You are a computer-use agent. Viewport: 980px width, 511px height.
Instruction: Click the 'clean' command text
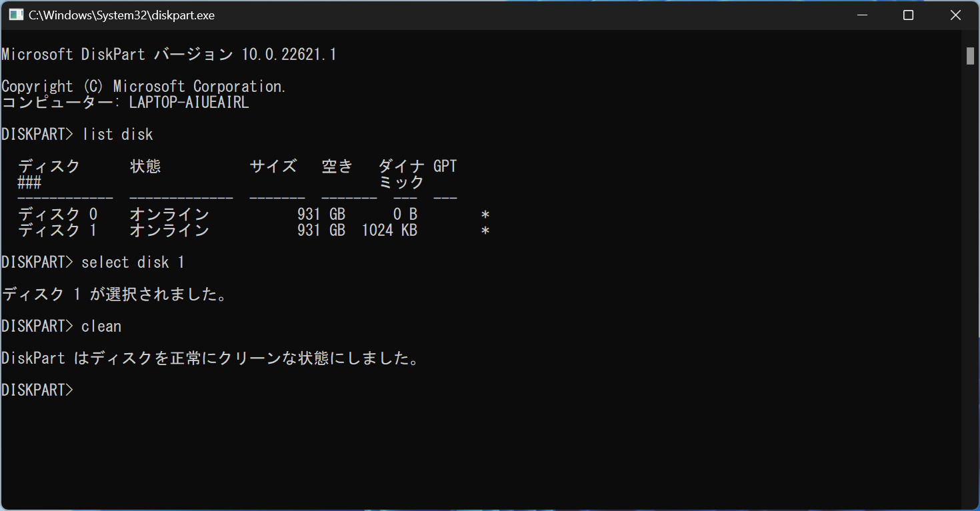(101, 326)
